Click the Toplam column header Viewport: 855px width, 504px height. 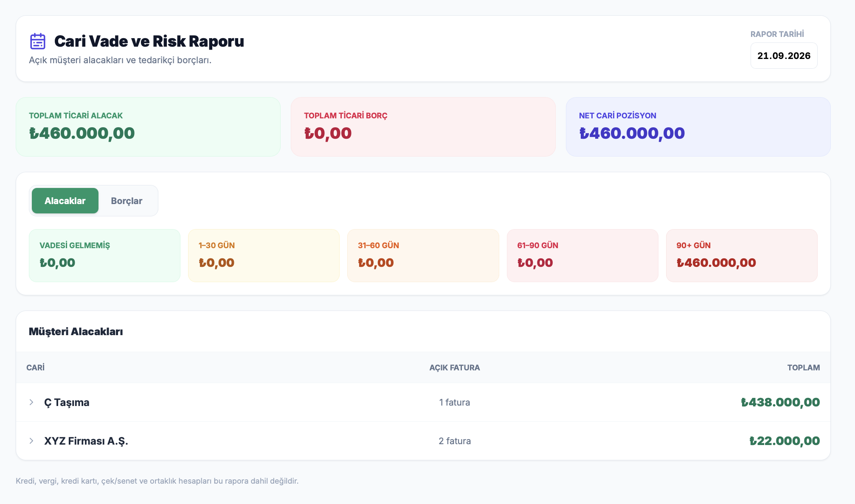click(x=804, y=367)
